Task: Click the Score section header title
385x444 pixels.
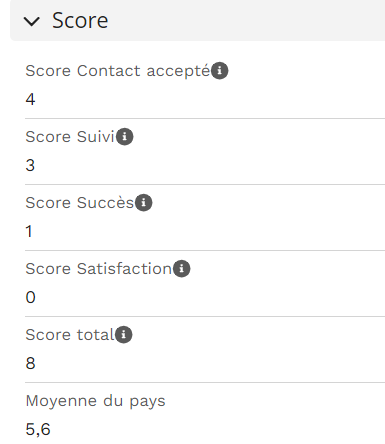Action: 80,20
